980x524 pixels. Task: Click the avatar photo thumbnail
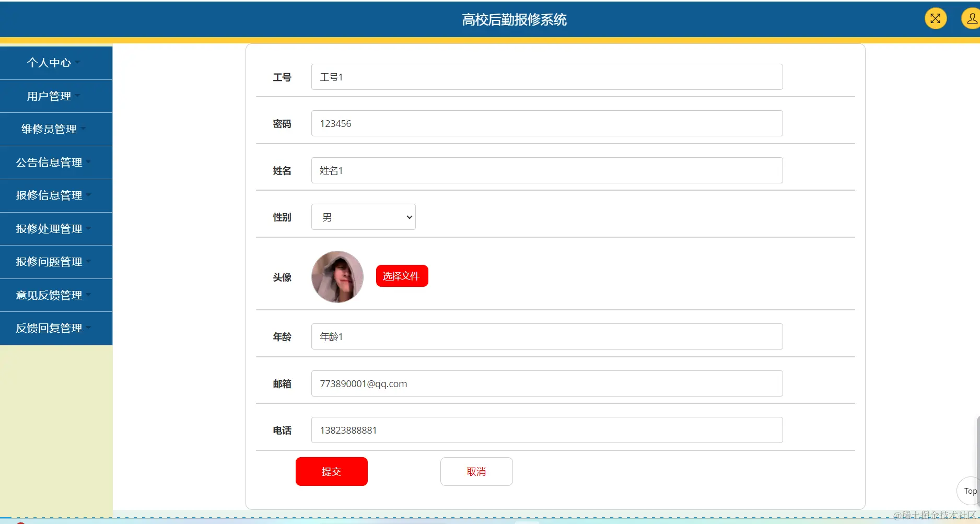337,277
